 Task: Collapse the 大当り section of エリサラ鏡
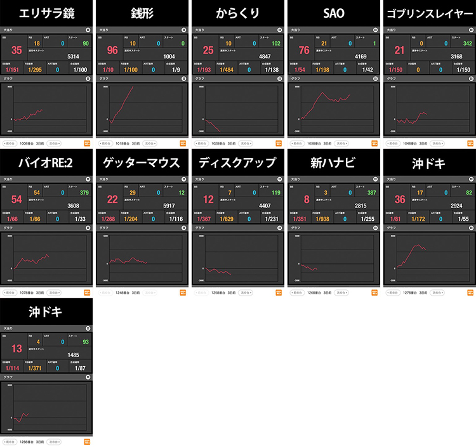coord(88,30)
